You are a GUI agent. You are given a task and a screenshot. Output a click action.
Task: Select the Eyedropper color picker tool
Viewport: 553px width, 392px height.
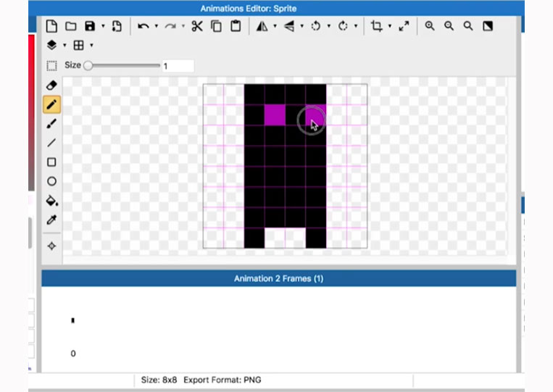tap(51, 220)
